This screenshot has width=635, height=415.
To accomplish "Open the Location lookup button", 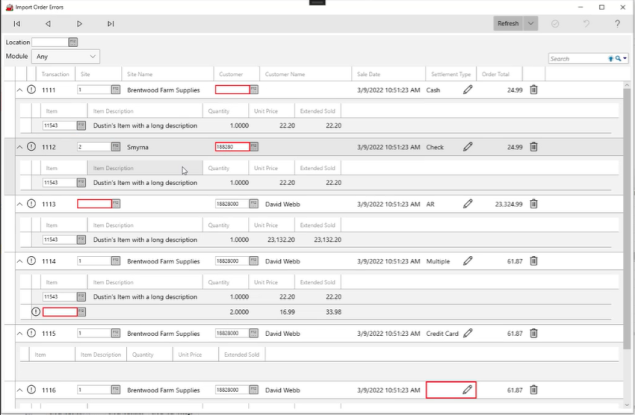I will click(73, 42).
